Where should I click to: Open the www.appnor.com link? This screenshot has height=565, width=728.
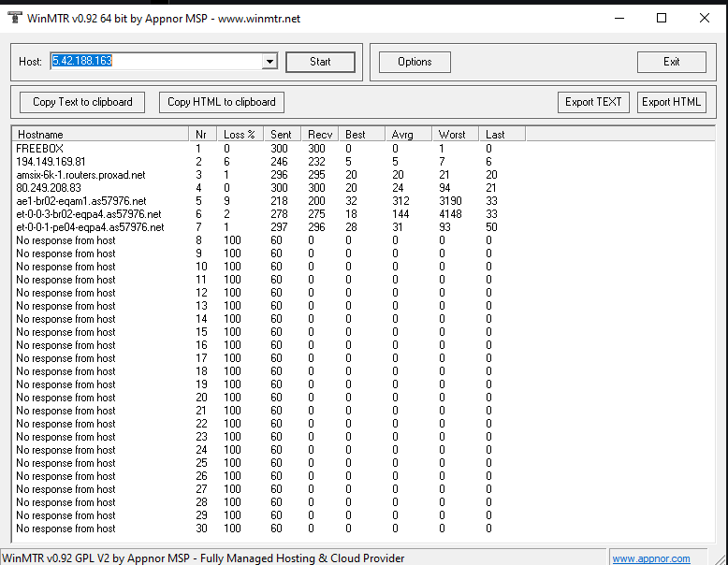(651, 558)
